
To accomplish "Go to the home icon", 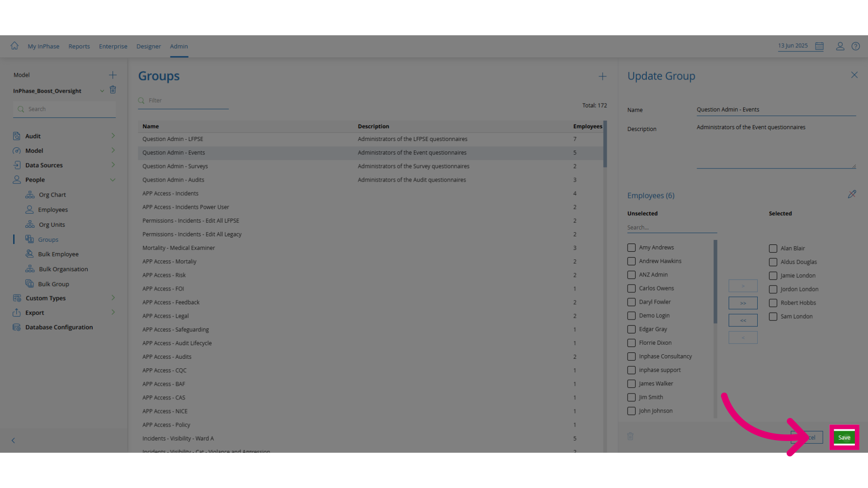I will coord(14,46).
